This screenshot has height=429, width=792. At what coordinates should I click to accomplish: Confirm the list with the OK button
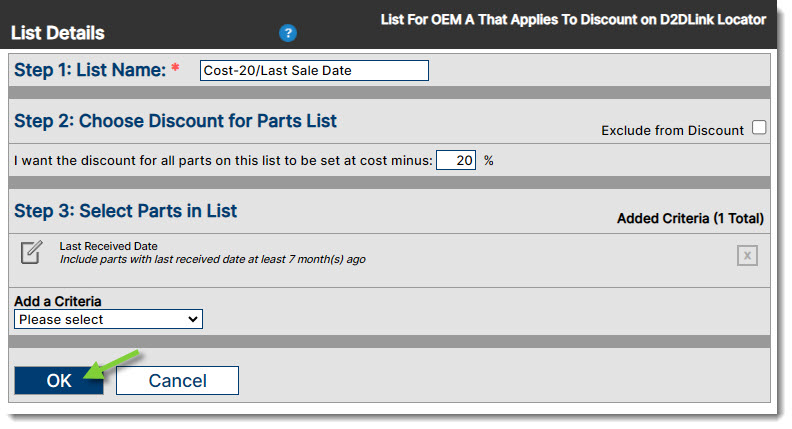(59, 380)
